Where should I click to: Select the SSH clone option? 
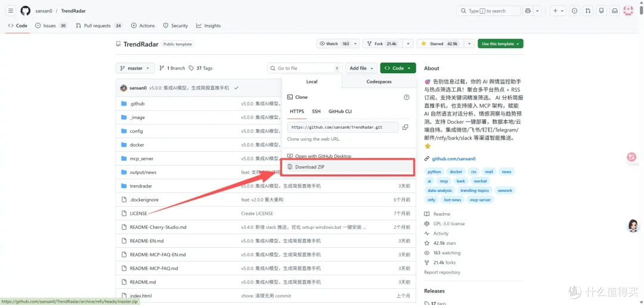click(316, 111)
